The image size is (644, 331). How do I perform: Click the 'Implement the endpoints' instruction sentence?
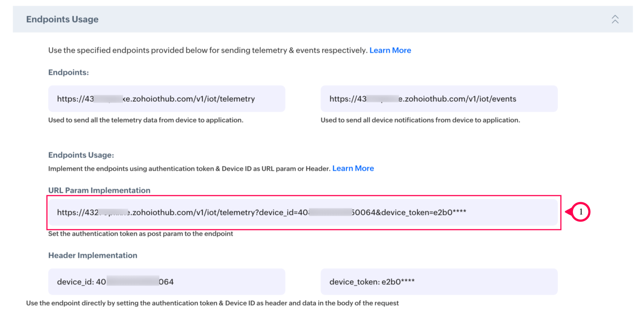tap(189, 169)
